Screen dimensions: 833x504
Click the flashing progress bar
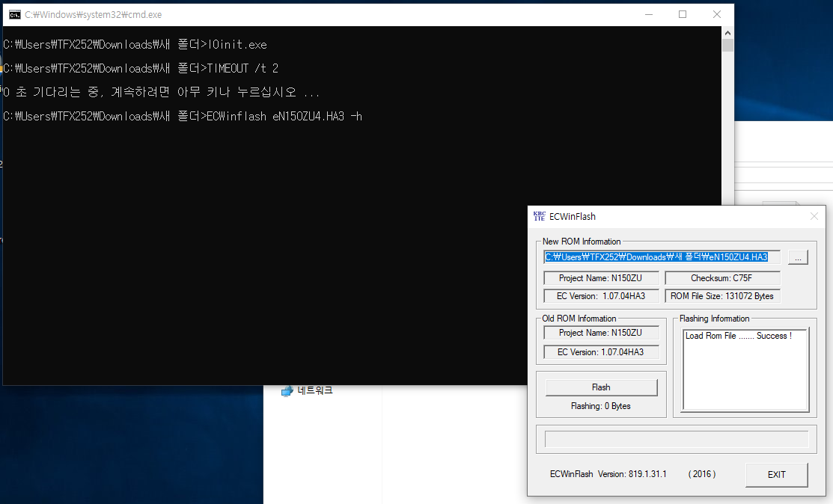[677, 439]
